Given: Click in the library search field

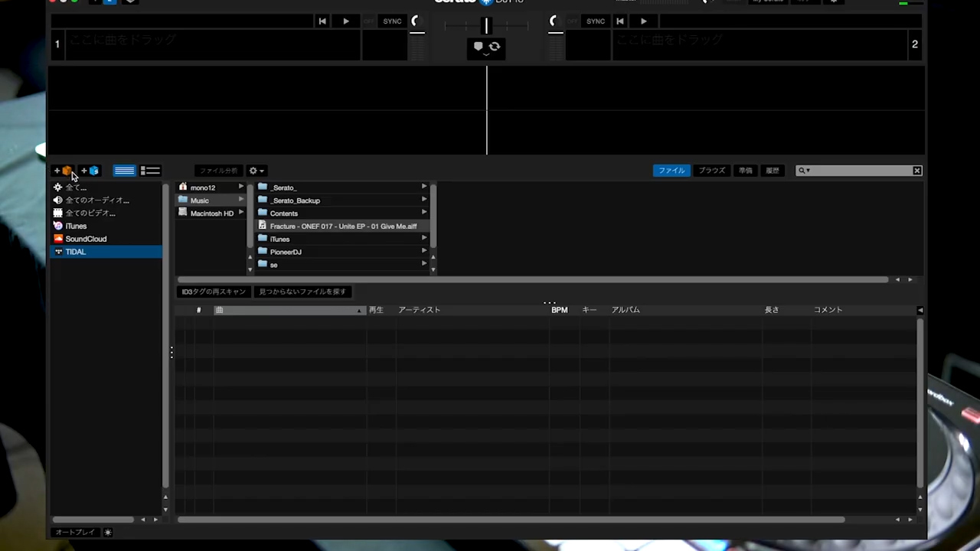Looking at the screenshot, I should point(861,171).
